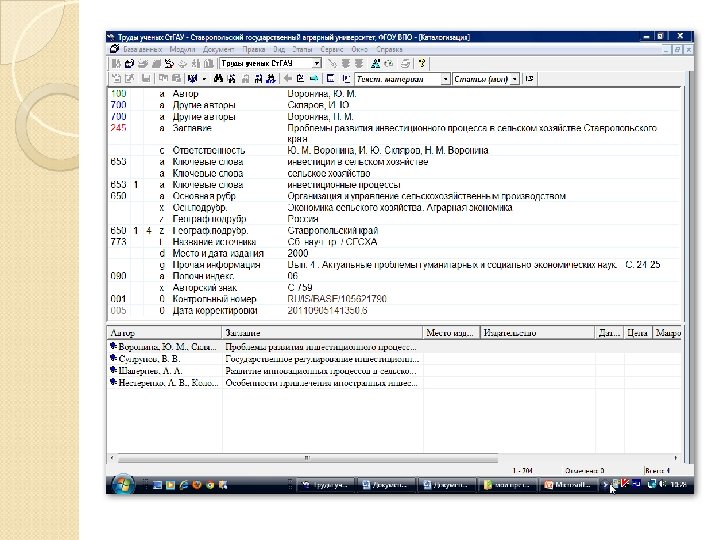Click the blue binoculars icon before the left arrow
Viewport: 720px width, 540px height.
[271, 79]
